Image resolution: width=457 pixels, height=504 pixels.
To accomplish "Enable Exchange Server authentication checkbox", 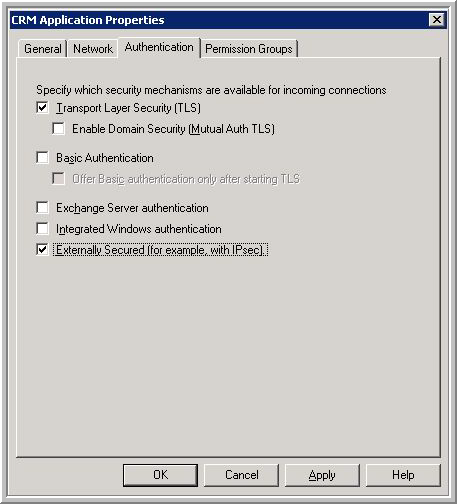I will pyautogui.click(x=42, y=208).
